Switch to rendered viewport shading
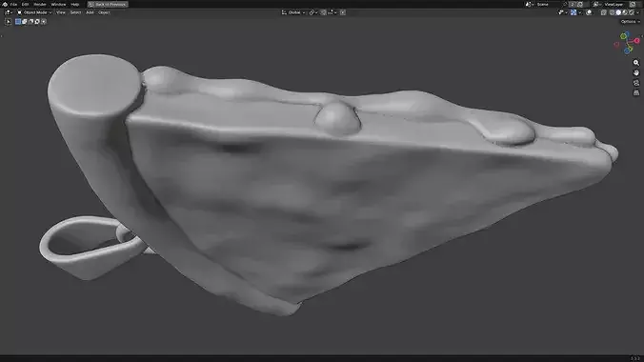 click(x=632, y=12)
